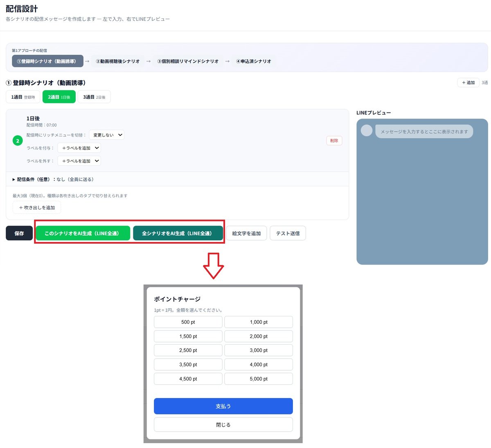
Task: Choose the 4,500 pt charge amount
Action: [188, 379]
